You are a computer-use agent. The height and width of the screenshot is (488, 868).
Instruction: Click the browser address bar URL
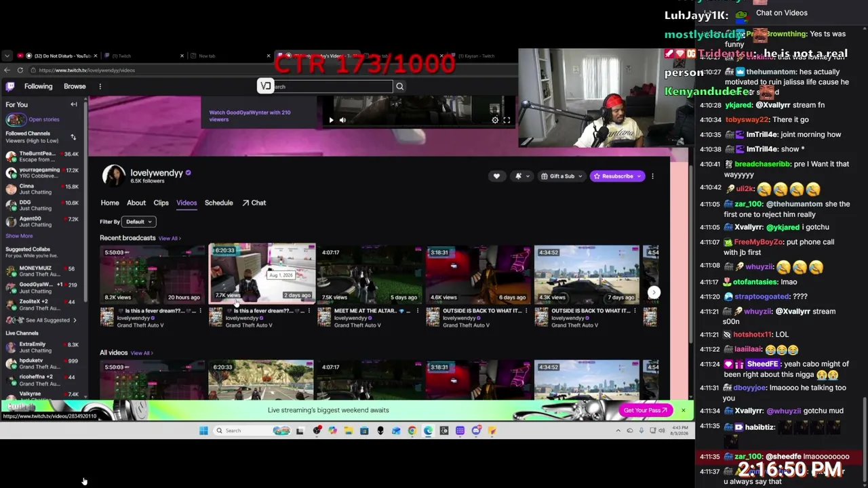tap(87, 70)
